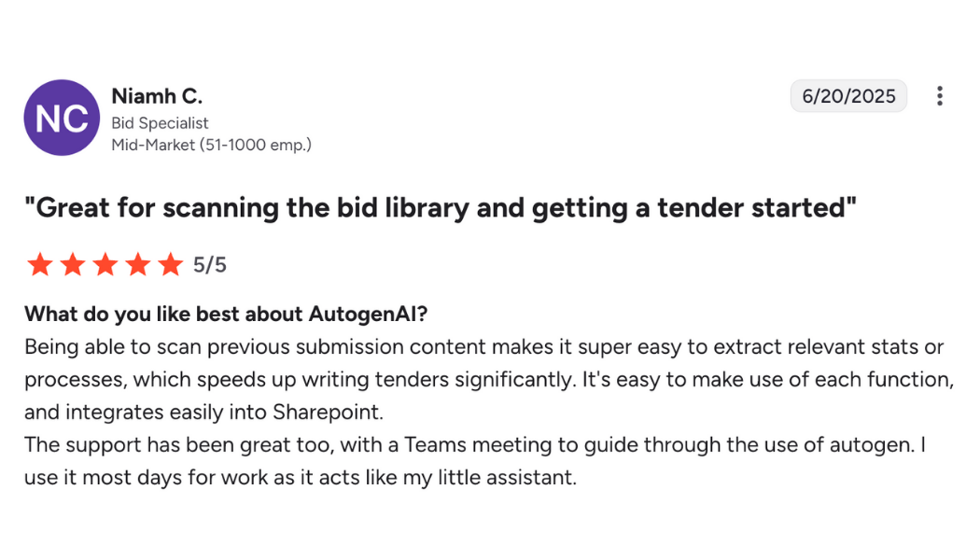
Task: Click the 5/5 rating score text
Action: point(210,265)
